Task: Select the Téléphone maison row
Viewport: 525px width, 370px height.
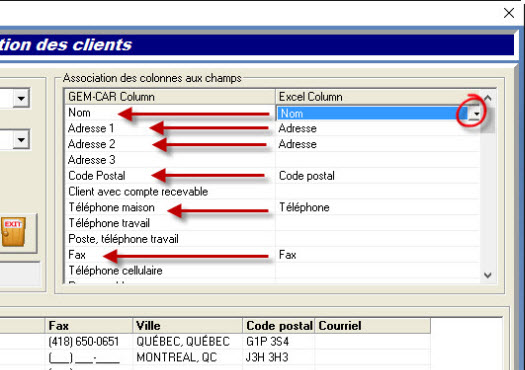Action: point(170,207)
